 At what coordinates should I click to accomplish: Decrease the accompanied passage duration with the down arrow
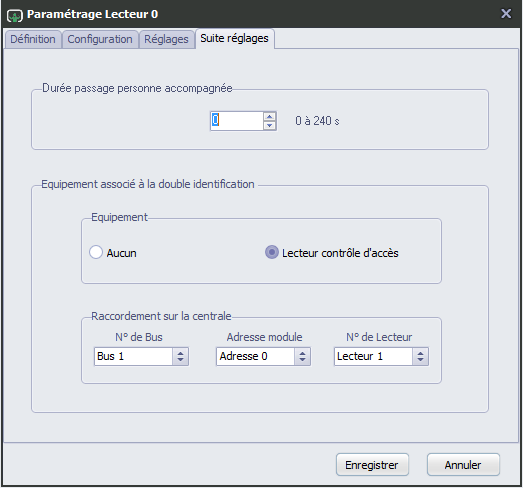pyautogui.click(x=270, y=125)
